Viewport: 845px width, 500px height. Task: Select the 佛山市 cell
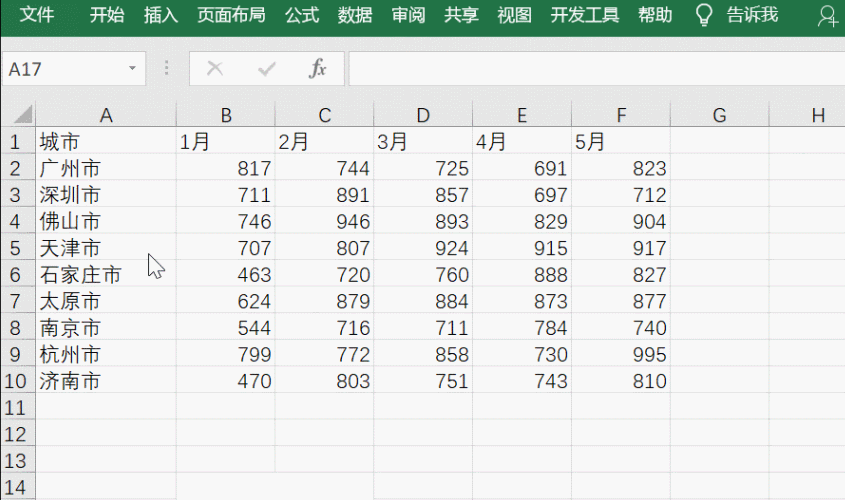click(106, 221)
